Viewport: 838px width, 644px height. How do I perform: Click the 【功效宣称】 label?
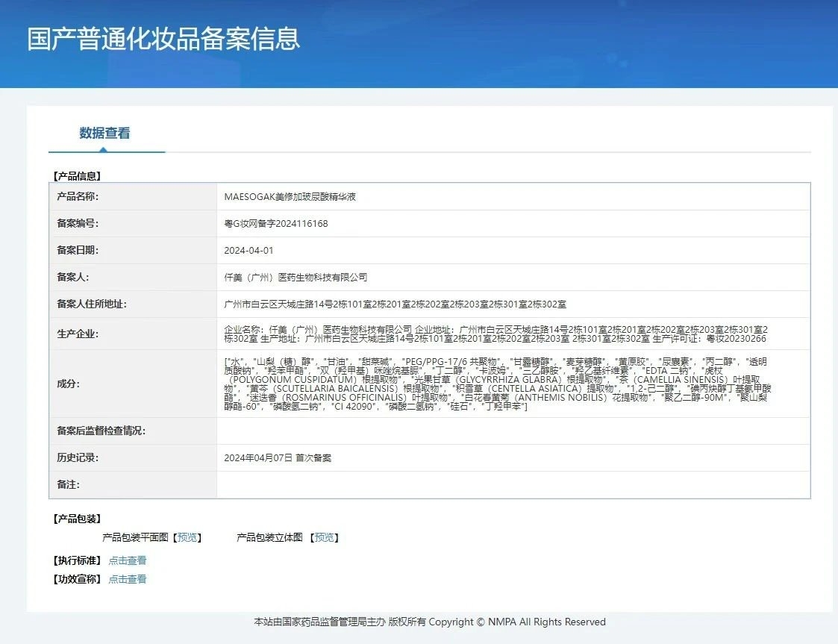coord(77,579)
